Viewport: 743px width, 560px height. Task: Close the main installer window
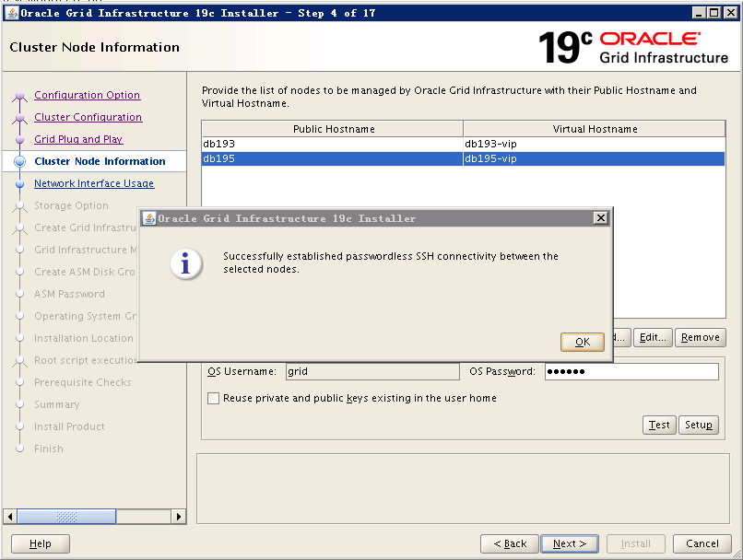click(x=731, y=13)
